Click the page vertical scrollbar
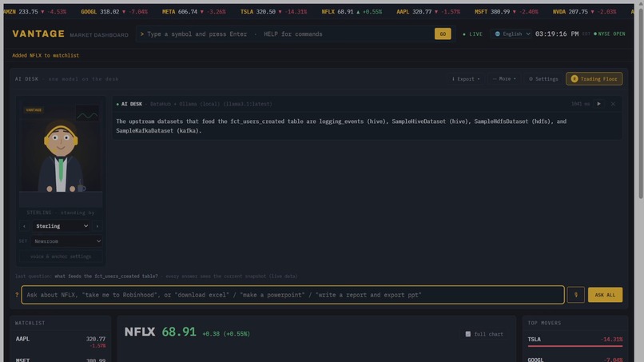The image size is (644, 362). tap(640, 103)
